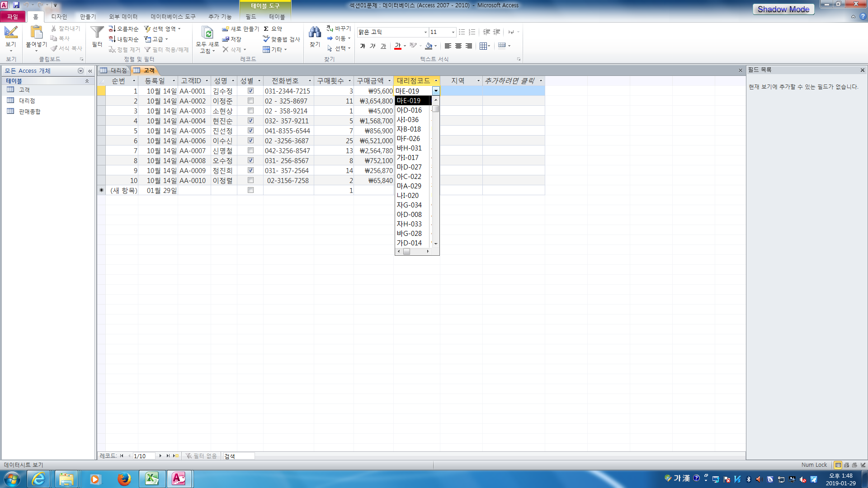
Task: Expand the 지역 column header dropdown
Action: pos(478,81)
